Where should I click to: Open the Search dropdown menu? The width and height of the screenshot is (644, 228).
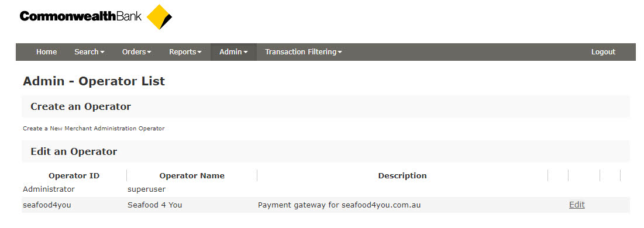point(89,52)
